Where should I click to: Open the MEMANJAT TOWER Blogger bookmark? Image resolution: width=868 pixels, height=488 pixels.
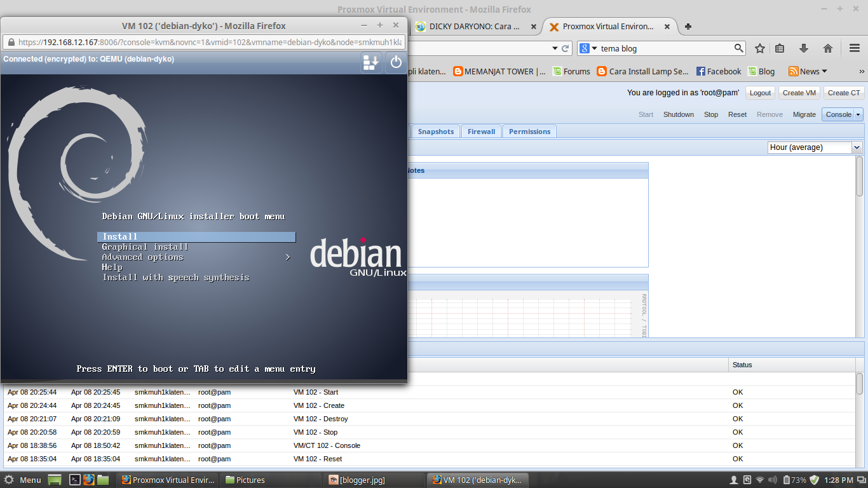click(499, 71)
